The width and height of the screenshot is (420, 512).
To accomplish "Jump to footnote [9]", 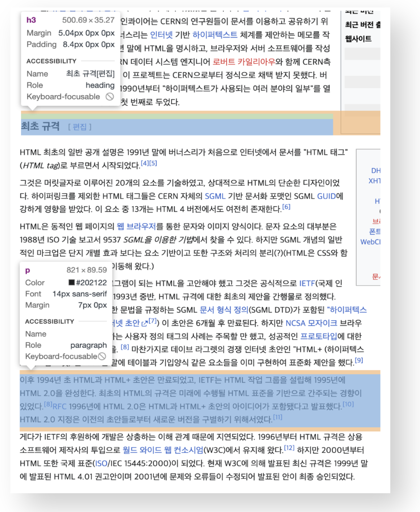I will click(x=359, y=360).
